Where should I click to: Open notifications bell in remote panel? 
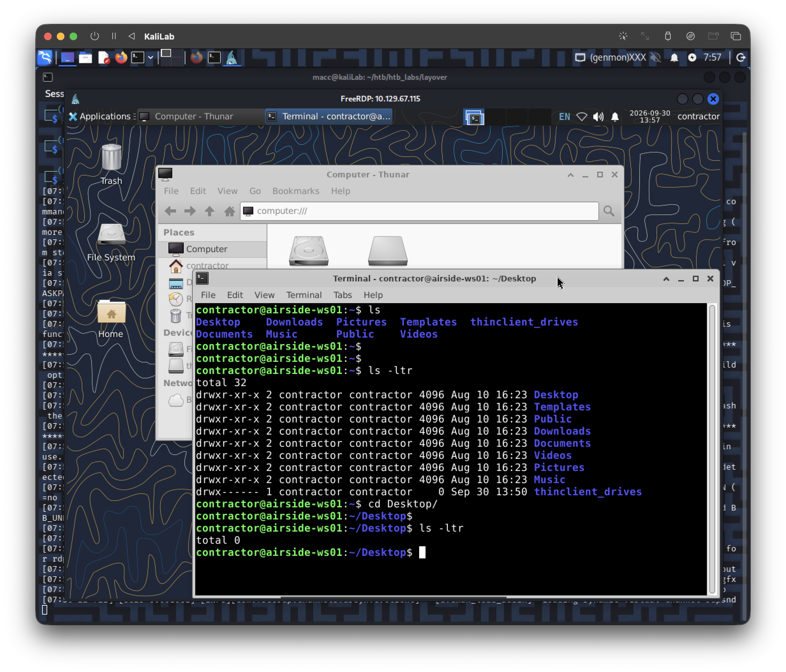coord(615,116)
